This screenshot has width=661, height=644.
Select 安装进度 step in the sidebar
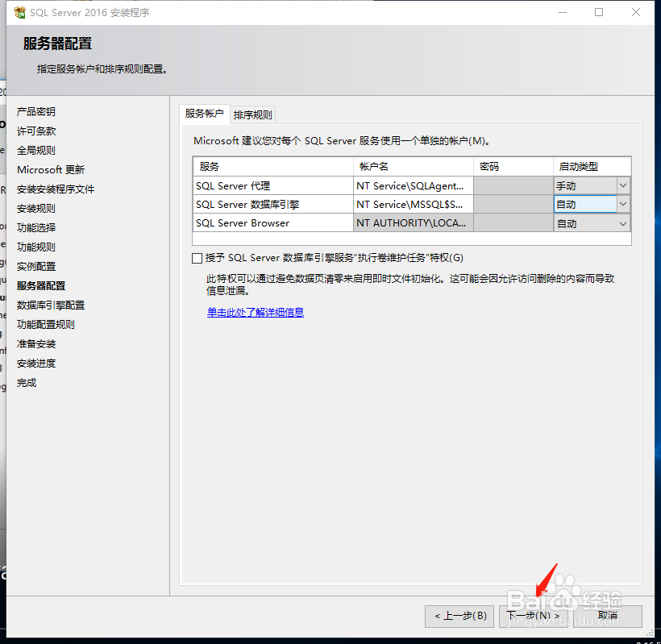click(x=36, y=364)
